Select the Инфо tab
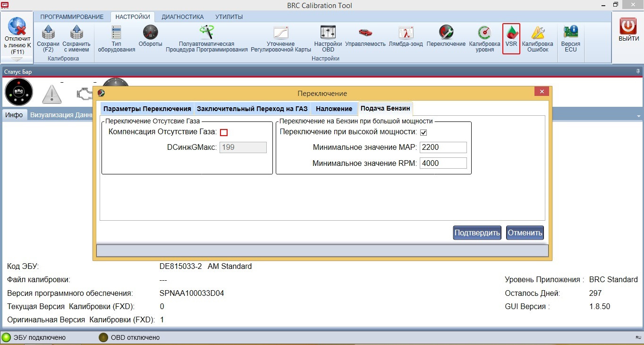 (x=14, y=115)
